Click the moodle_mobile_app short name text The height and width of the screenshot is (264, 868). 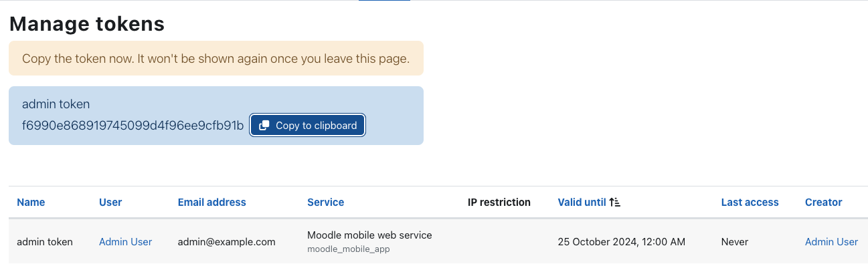point(348,249)
